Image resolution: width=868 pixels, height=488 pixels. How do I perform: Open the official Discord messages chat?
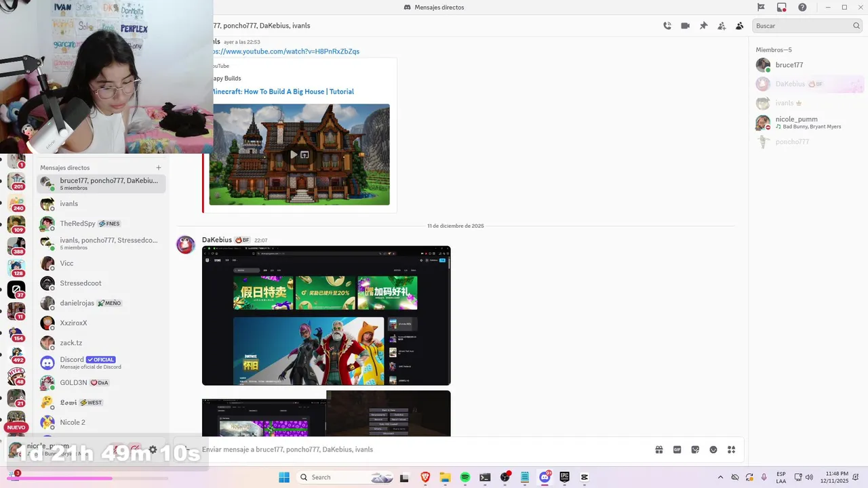[x=101, y=363]
